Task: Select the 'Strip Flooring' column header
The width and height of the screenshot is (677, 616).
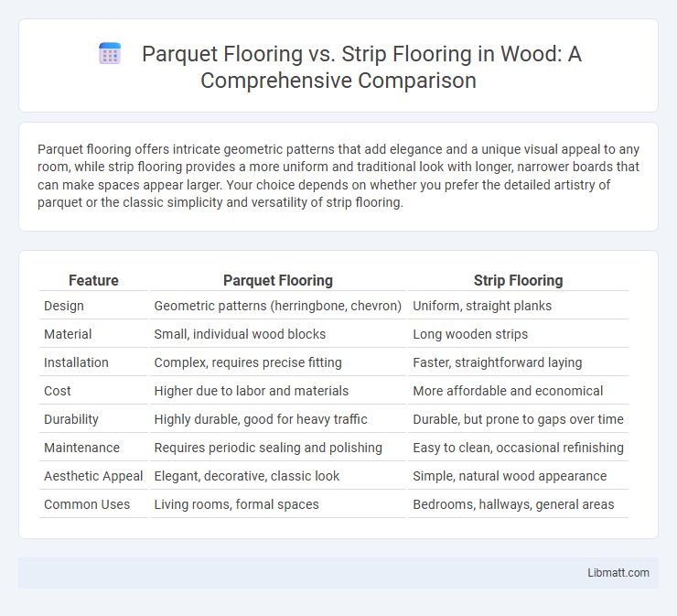Action: click(518, 280)
